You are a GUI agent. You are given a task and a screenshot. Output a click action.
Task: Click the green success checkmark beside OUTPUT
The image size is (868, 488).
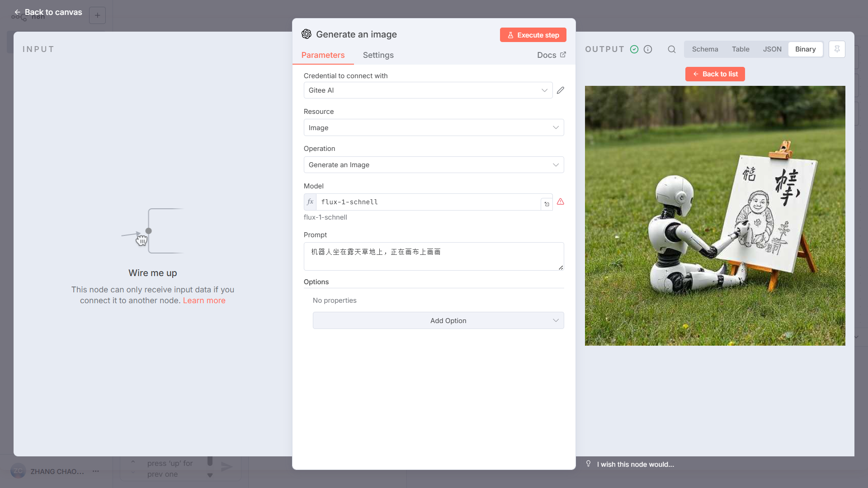click(634, 49)
